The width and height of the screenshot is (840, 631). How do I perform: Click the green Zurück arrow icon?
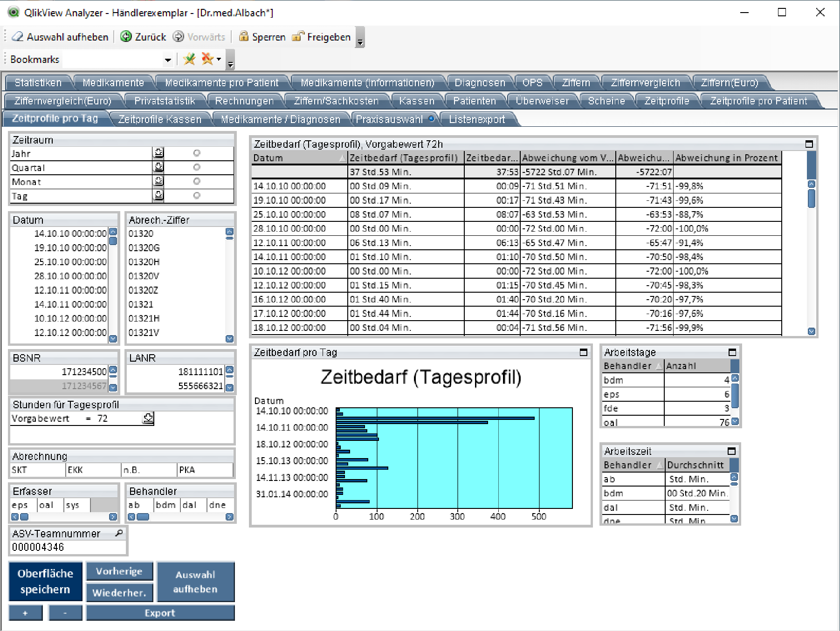[x=126, y=37]
